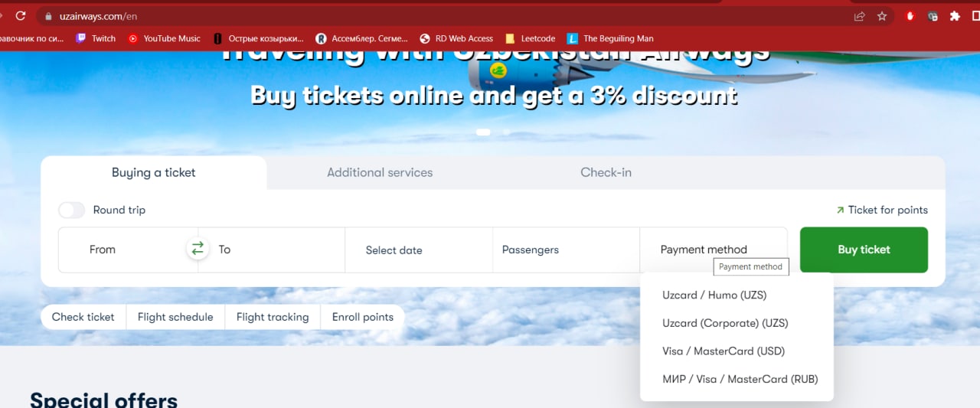Open the Passengers selector
This screenshot has width=980, height=408.
tap(566, 250)
